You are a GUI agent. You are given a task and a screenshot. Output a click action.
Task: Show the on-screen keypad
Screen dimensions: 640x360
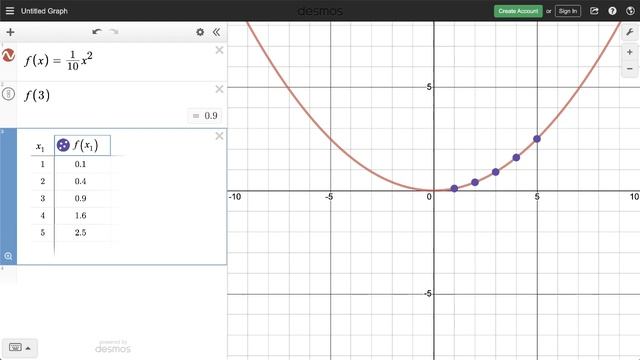pos(20,348)
